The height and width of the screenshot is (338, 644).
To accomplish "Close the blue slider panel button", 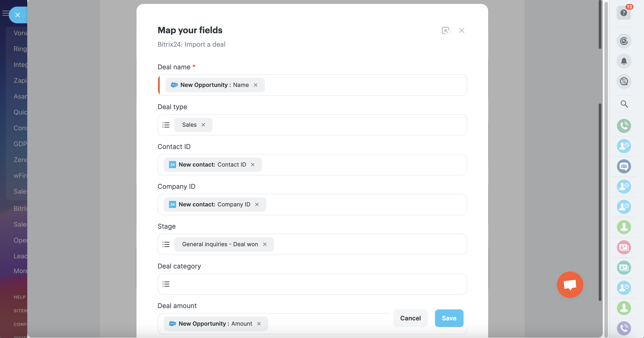I will [x=18, y=15].
